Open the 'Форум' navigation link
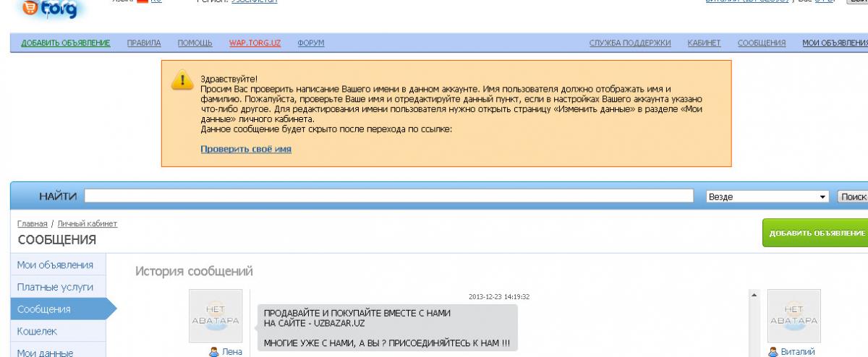The width and height of the screenshot is (868, 357). pyautogui.click(x=311, y=43)
